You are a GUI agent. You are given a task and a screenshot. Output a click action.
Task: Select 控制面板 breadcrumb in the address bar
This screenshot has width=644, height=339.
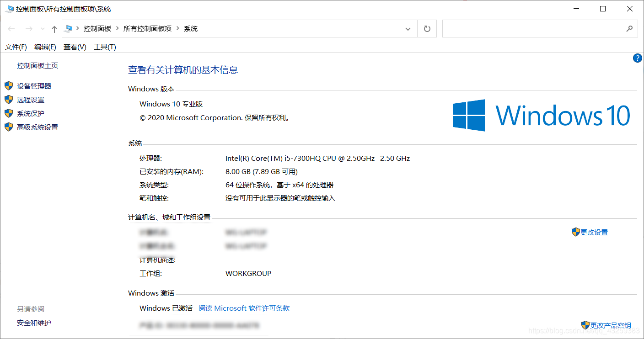[97, 28]
